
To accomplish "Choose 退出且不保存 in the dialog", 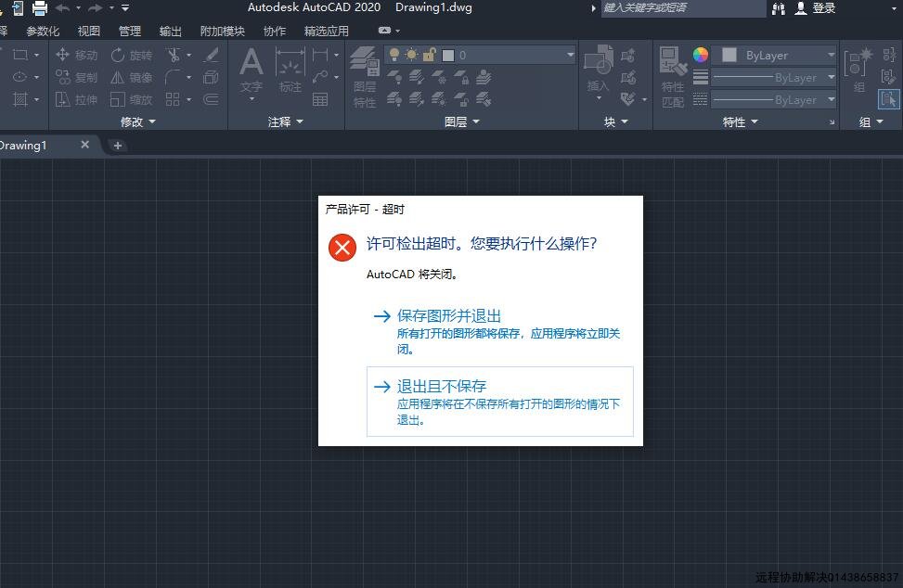I will (x=500, y=402).
